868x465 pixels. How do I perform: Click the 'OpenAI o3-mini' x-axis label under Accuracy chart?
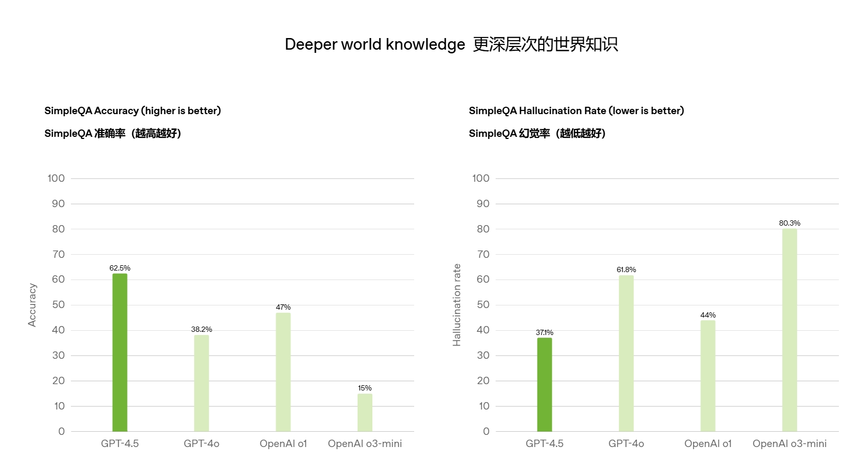point(365,444)
